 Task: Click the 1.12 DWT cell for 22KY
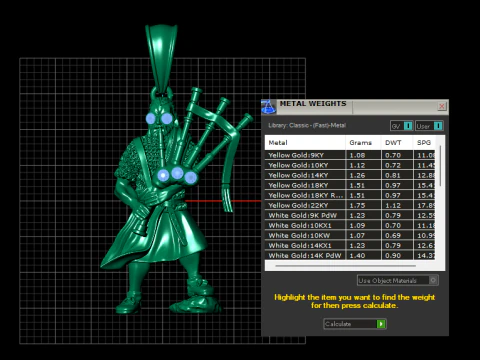397,205
